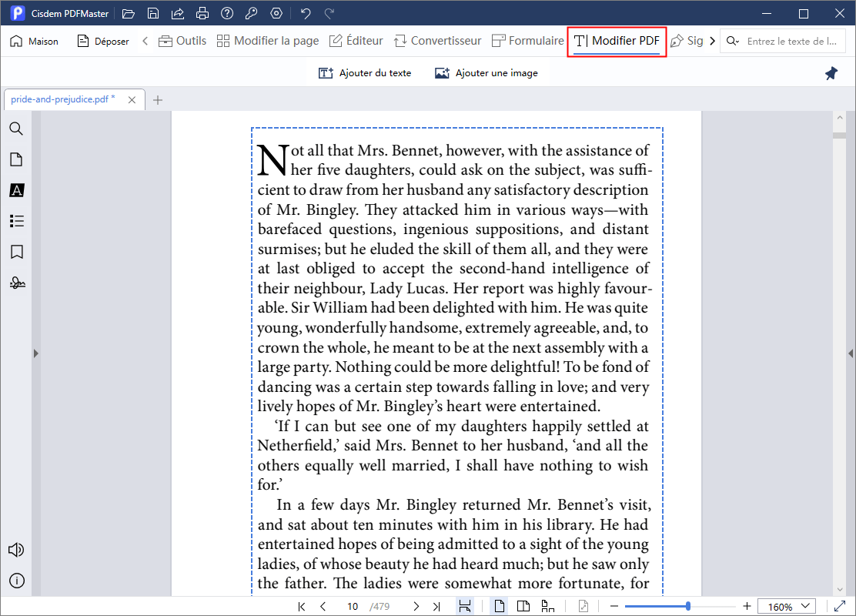Image resolution: width=856 pixels, height=616 pixels.
Task: Open the Formulaire menu
Action: click(x=528, y=41)
